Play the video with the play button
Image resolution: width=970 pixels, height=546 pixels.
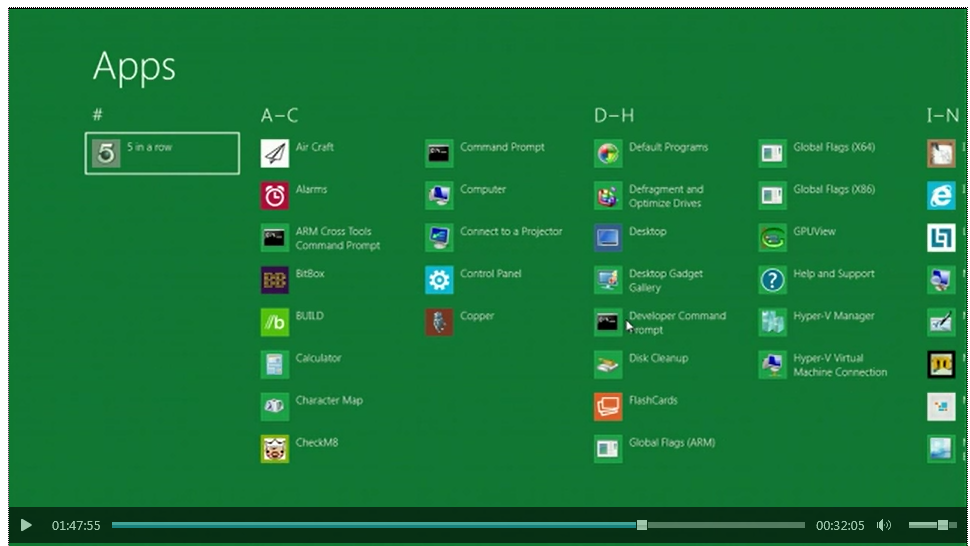(26, 526)
